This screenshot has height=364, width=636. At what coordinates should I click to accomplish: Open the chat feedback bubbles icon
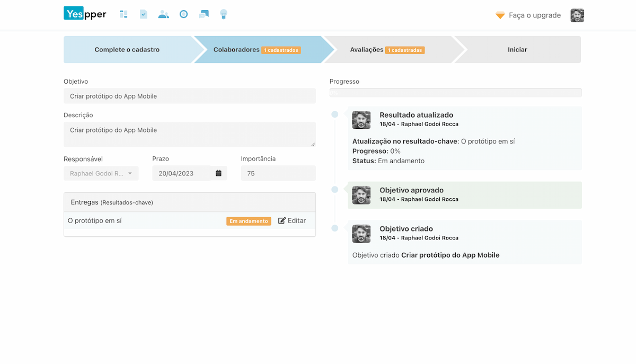[204, 14]
